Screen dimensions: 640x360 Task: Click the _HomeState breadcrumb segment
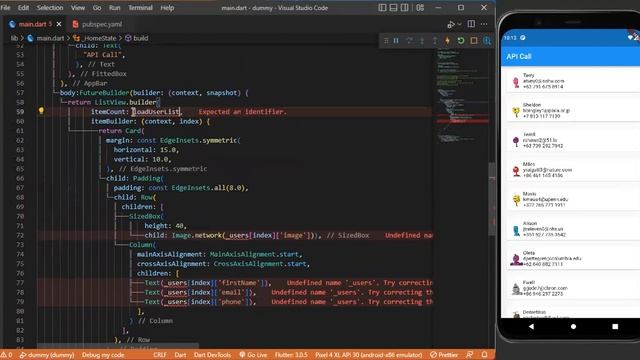coord(100,38)
